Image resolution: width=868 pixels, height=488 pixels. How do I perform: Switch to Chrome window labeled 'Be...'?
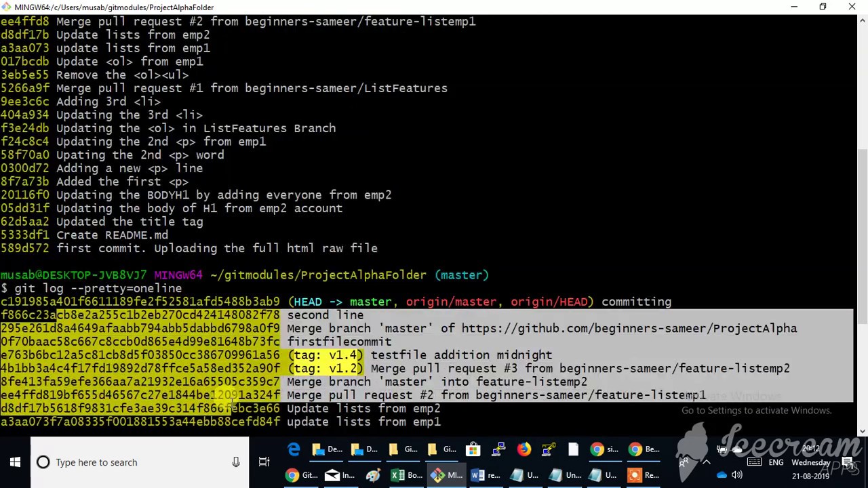tap(644, 449)
